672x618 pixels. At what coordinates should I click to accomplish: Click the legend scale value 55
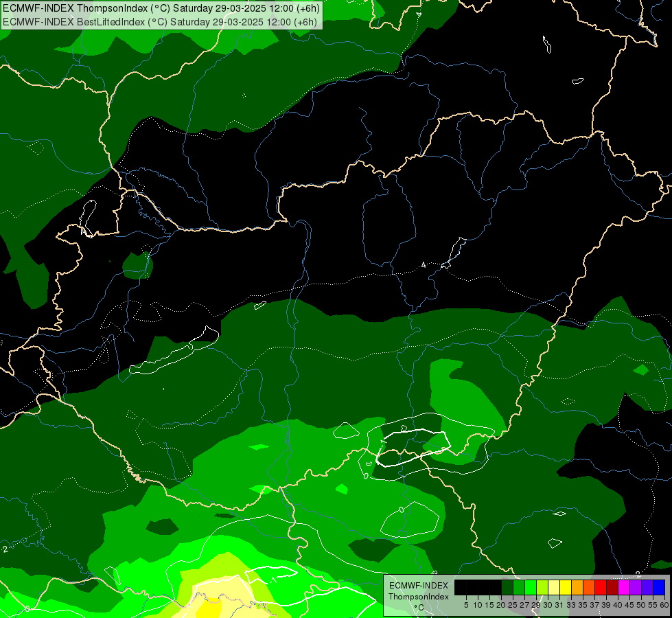(653, 605)
